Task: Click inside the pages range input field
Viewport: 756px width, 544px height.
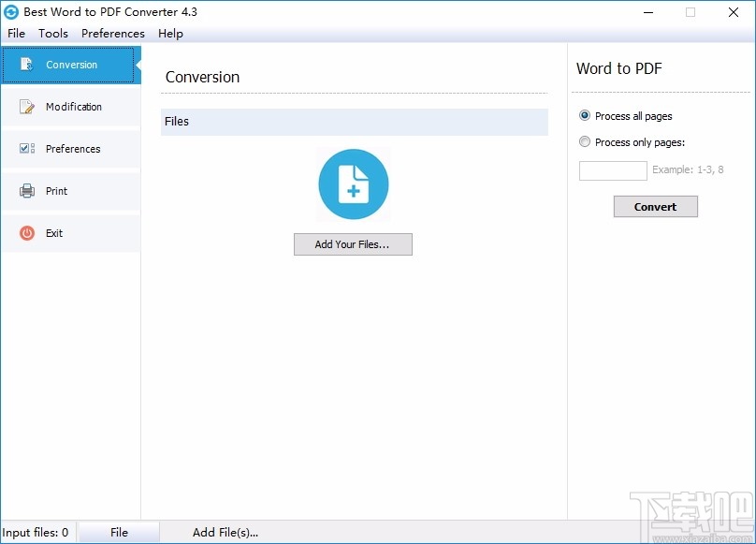Action: (x=612, y=170)
